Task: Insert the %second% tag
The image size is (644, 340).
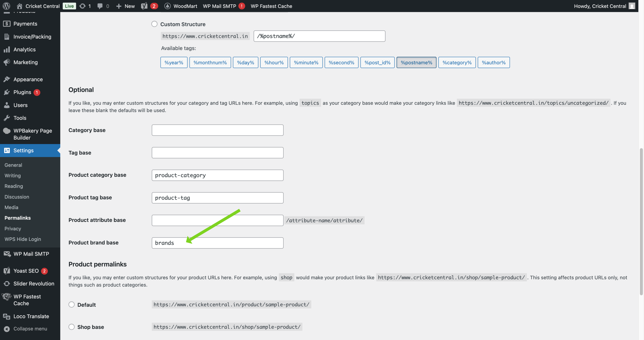Action: [x=341, y=62]
